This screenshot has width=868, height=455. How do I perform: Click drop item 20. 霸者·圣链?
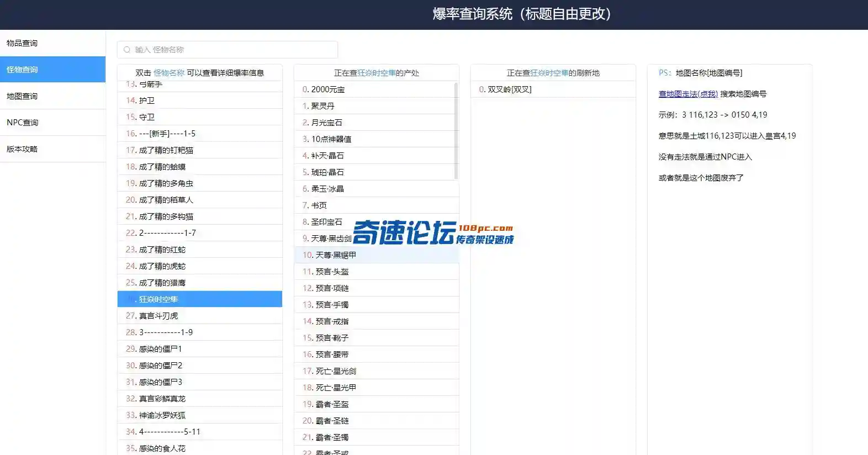click(x=377, y=421)
